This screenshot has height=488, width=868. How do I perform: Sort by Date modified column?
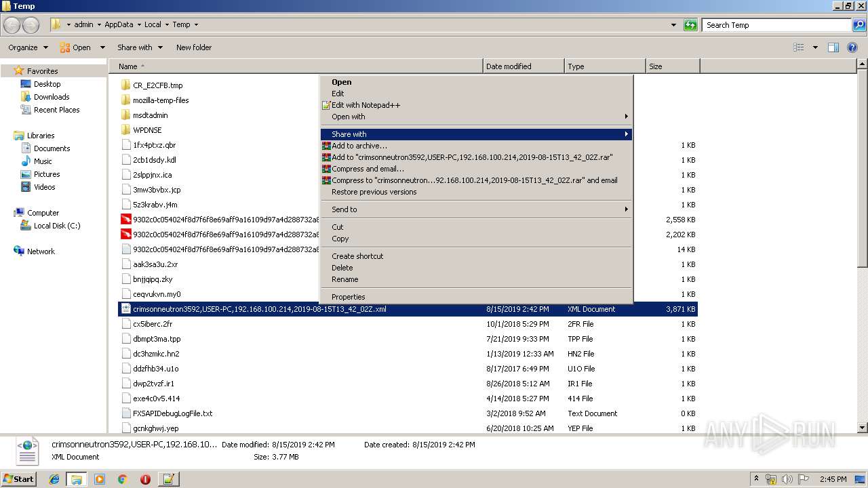[524, 66]
